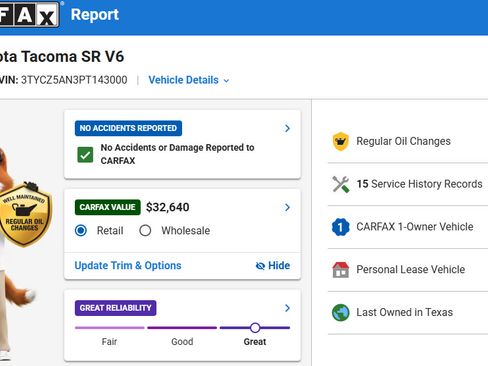Select the Retail value option
The width and height of the screenshot is (488, 366).
(81, 230)
